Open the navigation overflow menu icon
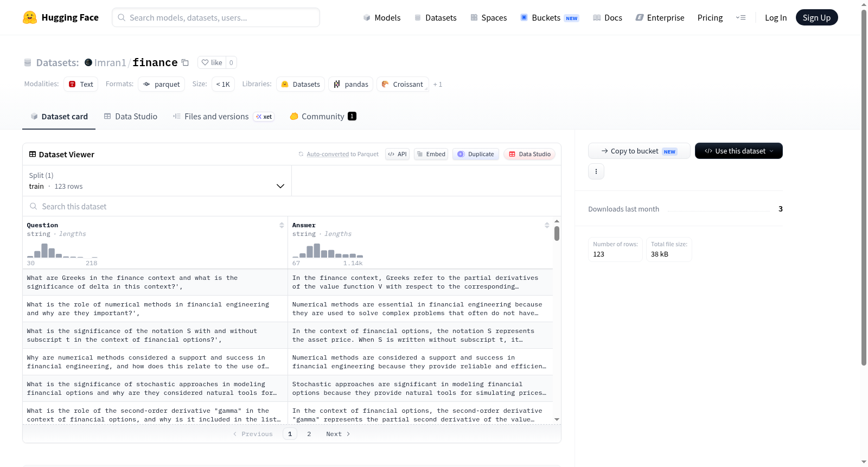Viewport: 868px width, 467px height. tap(741, 18)
